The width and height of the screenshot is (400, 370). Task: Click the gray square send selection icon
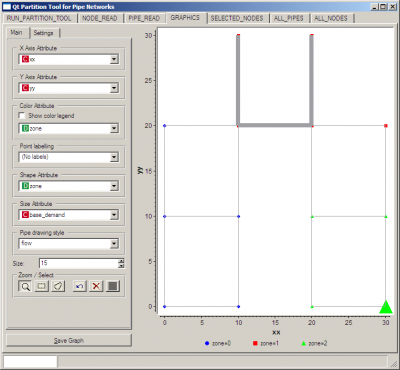(x=113, y=286)
